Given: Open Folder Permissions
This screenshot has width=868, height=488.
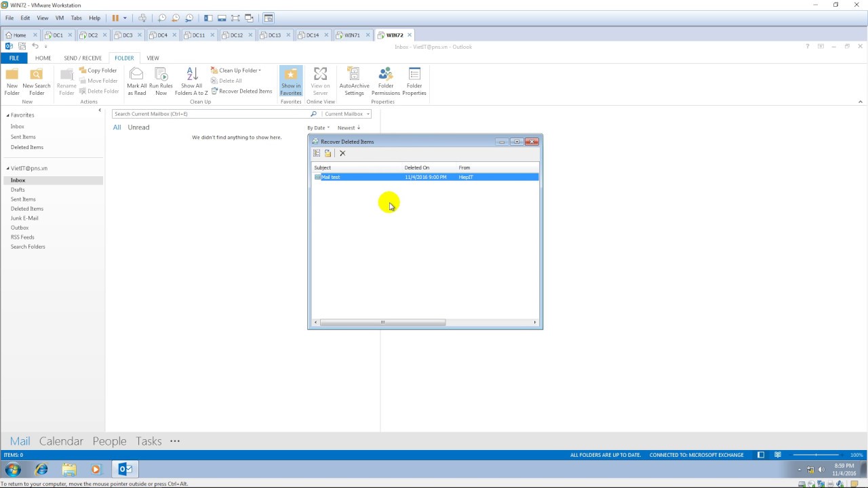Looking at the screenshot, I should [386, 81].
